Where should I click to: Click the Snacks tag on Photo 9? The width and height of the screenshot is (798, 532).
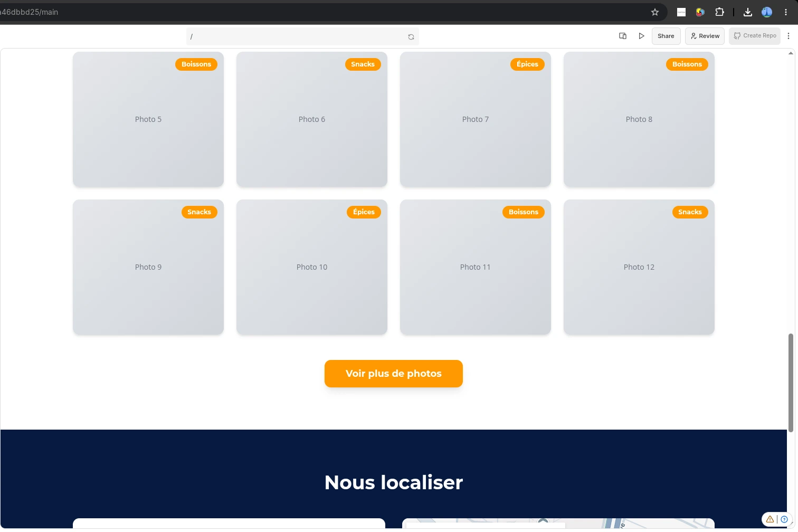(x=199, y=212)
